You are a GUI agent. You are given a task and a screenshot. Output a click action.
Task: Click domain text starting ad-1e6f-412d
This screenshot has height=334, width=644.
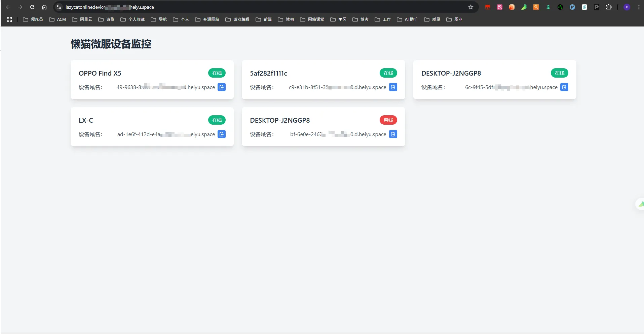(166, 134)
